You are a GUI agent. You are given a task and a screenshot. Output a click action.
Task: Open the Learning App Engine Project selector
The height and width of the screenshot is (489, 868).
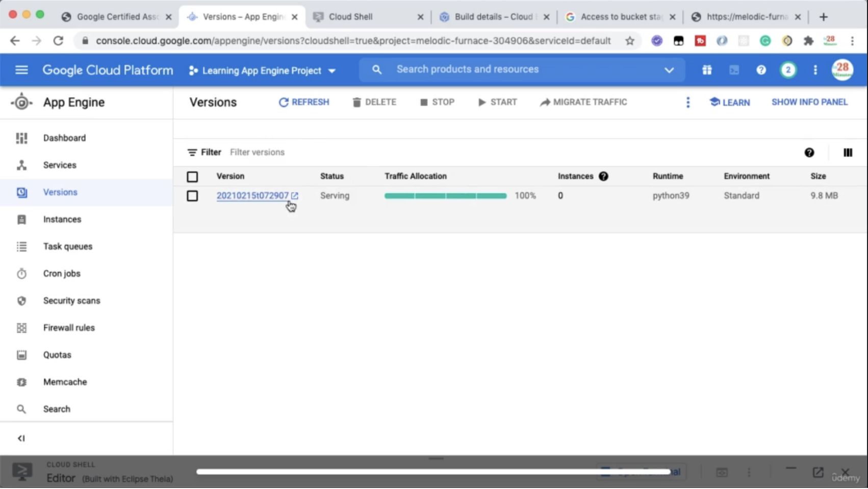pos(262,71)
